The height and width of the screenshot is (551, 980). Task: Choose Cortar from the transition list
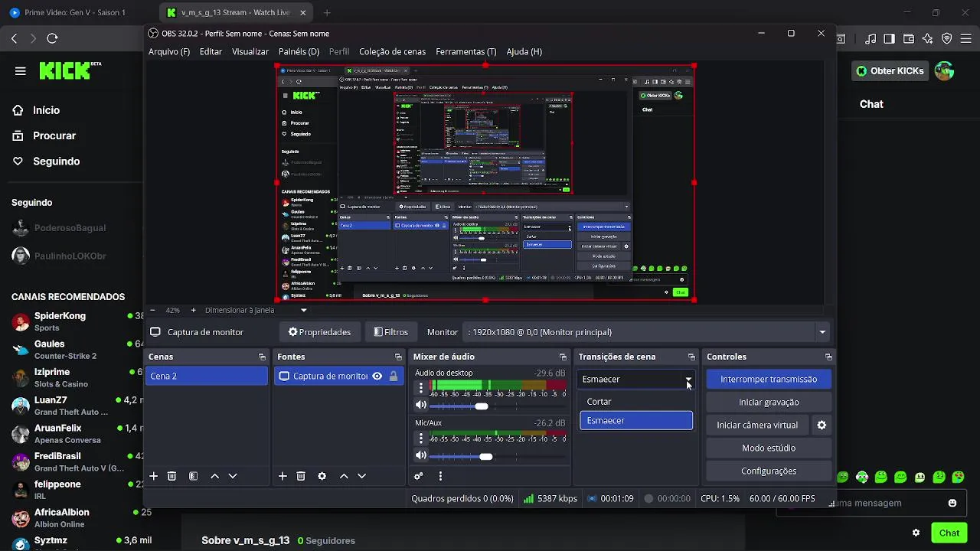point(636,401)
